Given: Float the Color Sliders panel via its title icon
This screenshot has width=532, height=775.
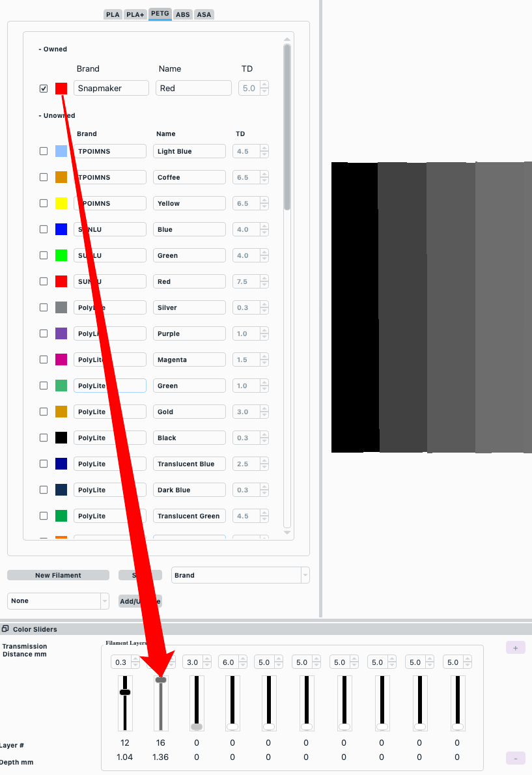Looking at the screenshot, I should pos(5,628).
